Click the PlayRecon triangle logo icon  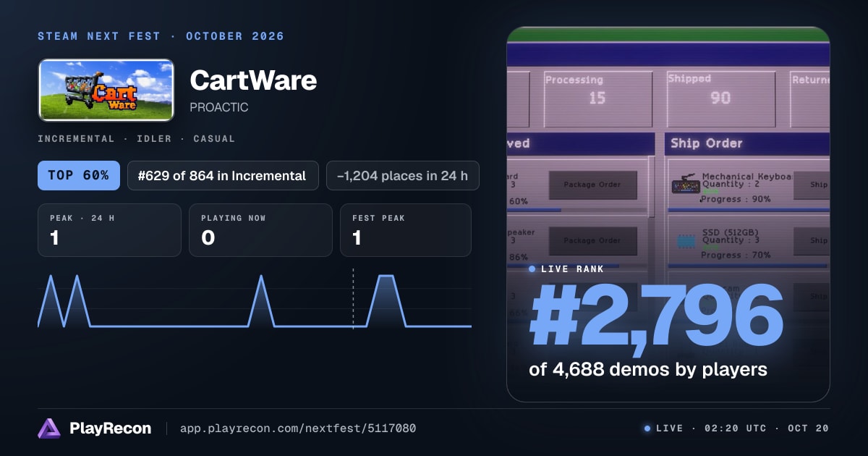(x=49, y=428)
